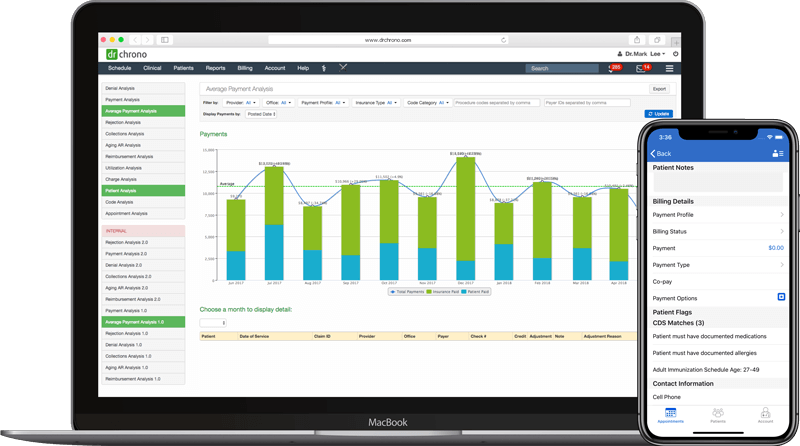Open the Insurance Type filter dropdown

point(376,103)
